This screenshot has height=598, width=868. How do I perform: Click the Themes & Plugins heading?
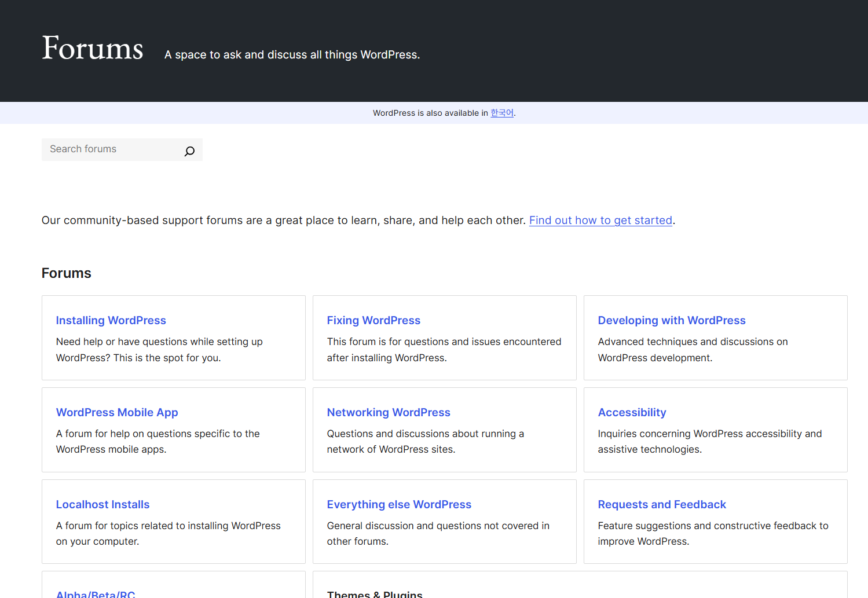(x=375, y=593)
